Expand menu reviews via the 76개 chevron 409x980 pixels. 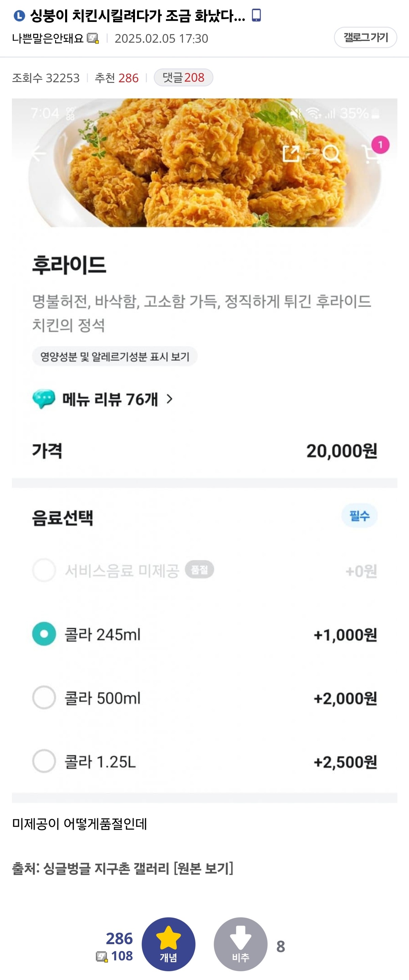click(x=169, y=399)
